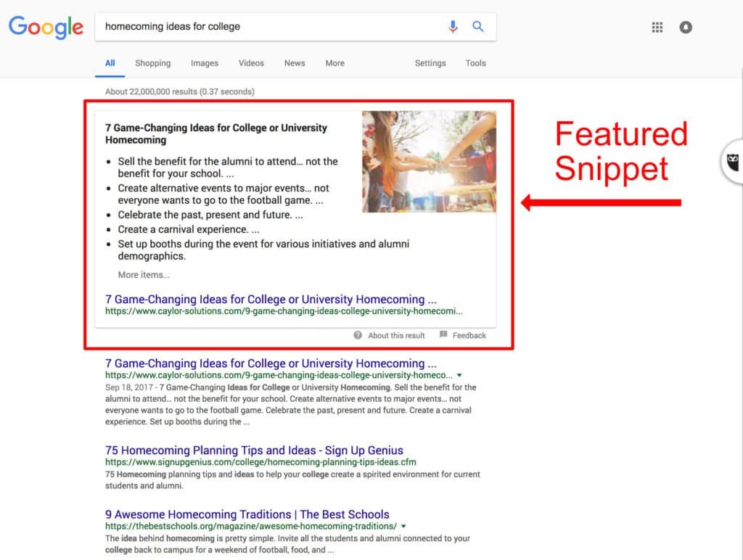Click the Google logo
Screen dimensions: 743x560
tap(46, 27)
